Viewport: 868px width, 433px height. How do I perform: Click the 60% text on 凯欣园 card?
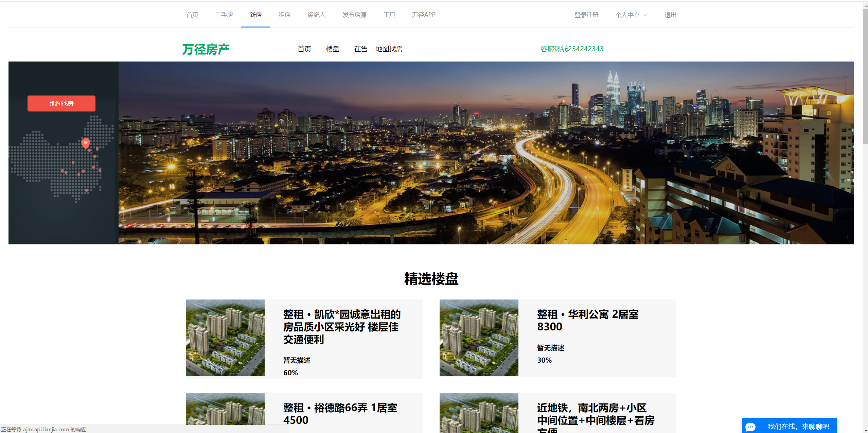pos(290,373)
